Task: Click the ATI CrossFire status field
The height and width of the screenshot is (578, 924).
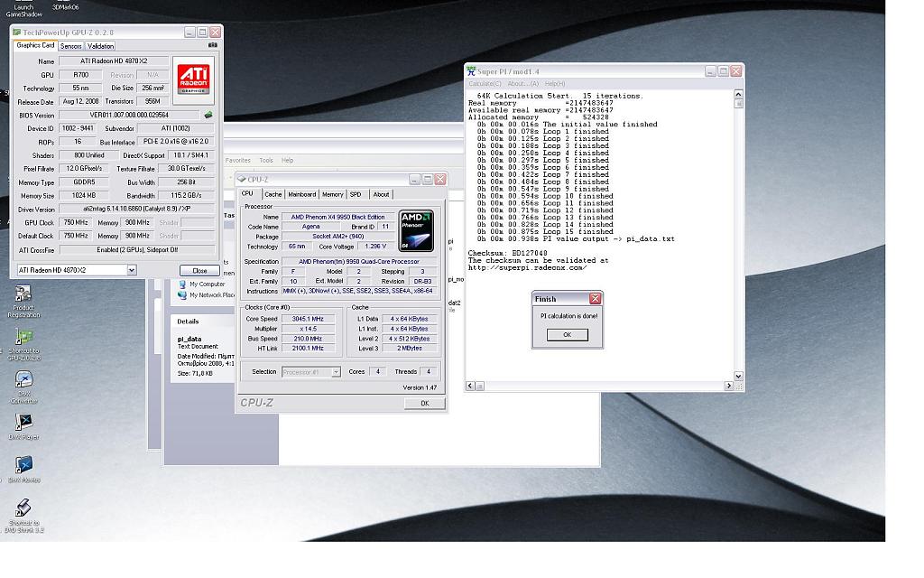Action: coord(137,249)
